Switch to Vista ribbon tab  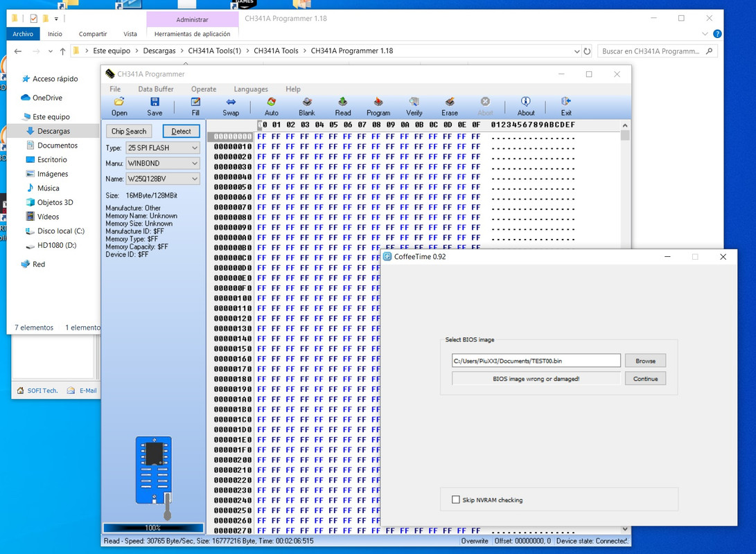(x=130, y=34)
